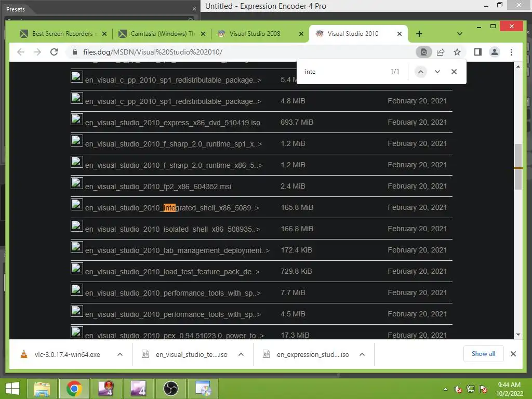Open the Chrome three-dot menu

pyautogui.click(x=511, y=52)
